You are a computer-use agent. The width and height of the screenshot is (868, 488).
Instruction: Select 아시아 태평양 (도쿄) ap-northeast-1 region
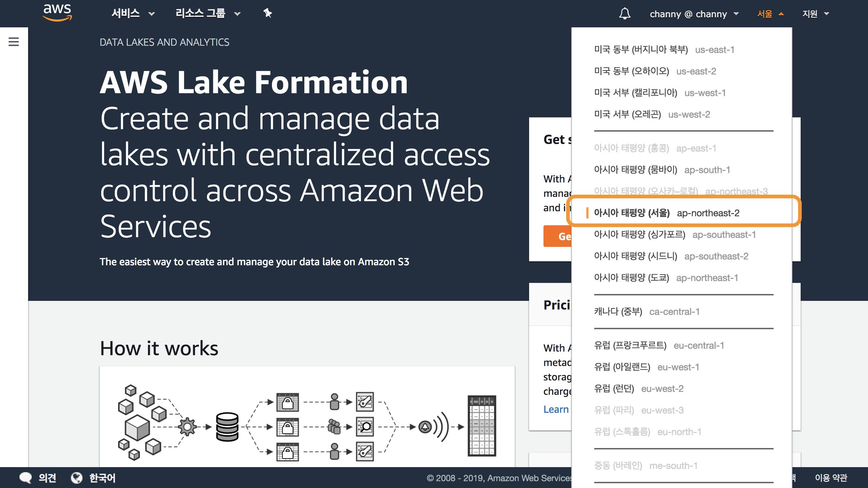tap(666, 278)
